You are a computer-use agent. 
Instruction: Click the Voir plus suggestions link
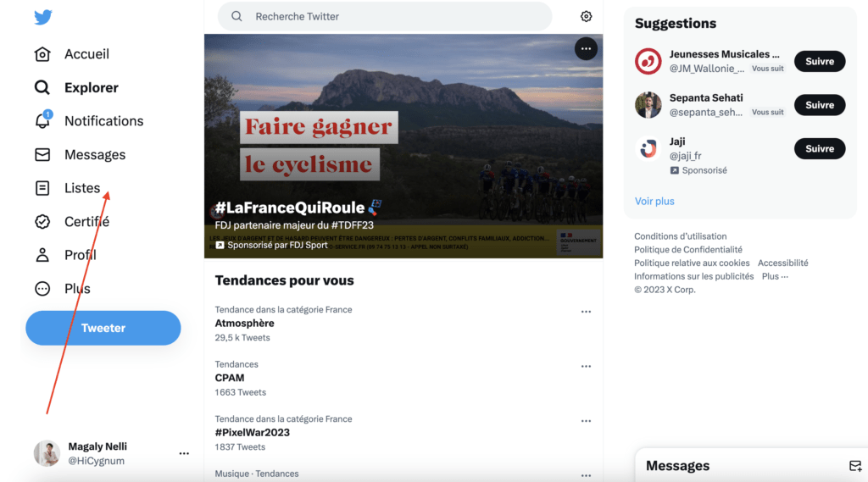click(x=654, y=202)
